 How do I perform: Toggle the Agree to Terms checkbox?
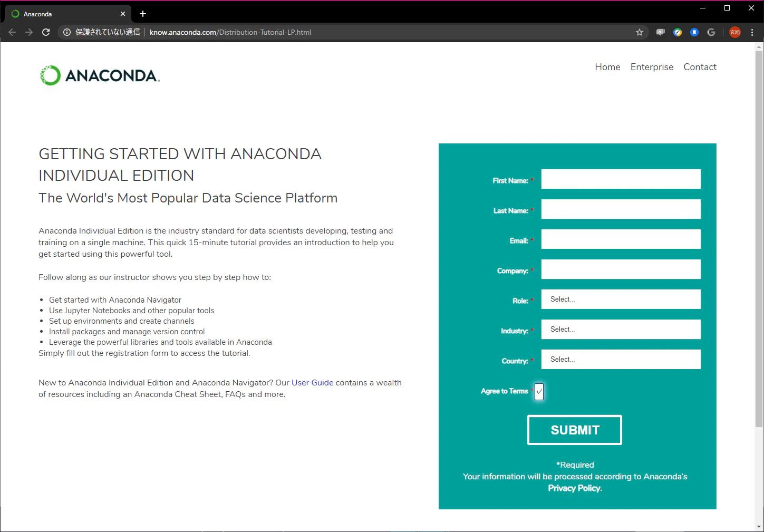tap(539, 392)
